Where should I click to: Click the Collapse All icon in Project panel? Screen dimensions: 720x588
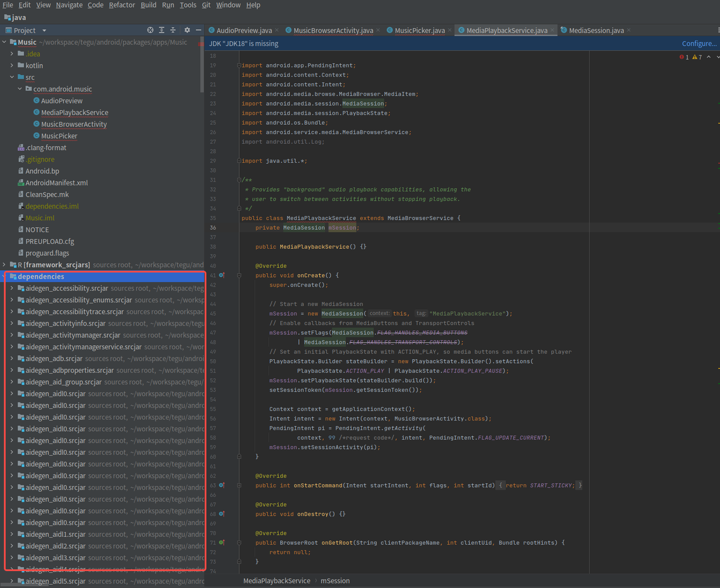click(173, 30)
